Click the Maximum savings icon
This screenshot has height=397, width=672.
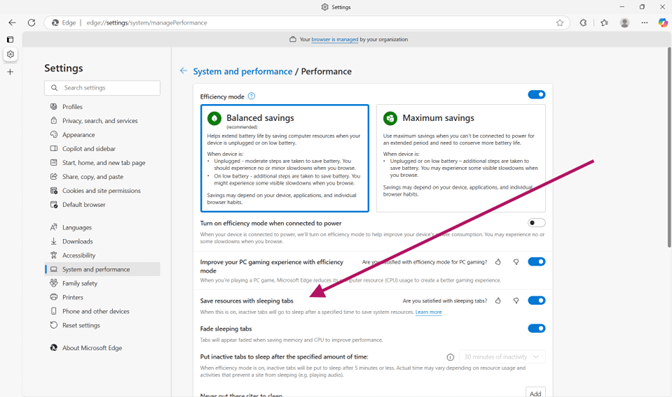[390, 118]
